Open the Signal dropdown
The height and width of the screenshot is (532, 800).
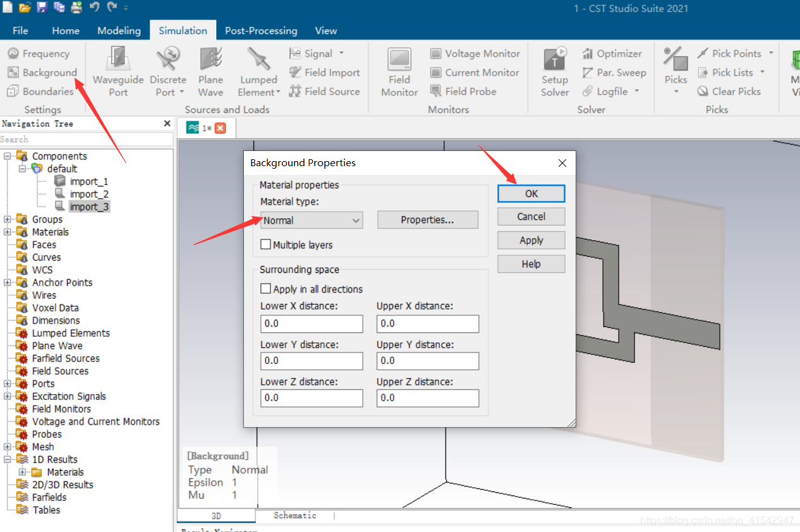[x=341, y=54]
